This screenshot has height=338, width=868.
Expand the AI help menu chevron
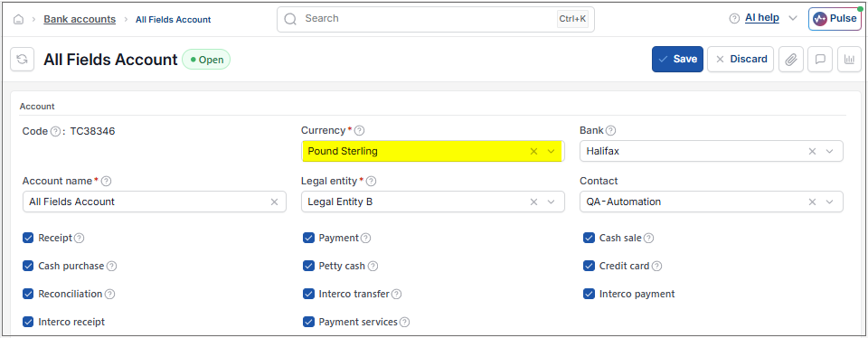click(793, 18)
